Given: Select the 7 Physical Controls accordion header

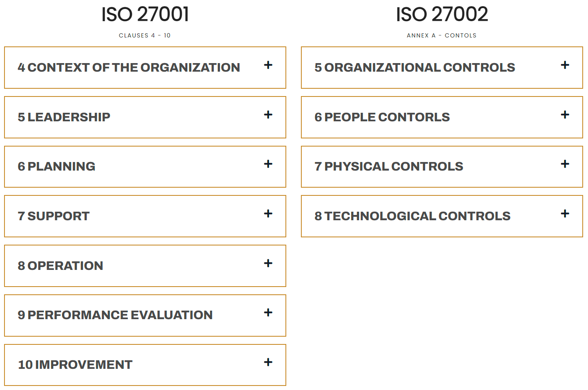Looking at the screenshot, I should [442, 167].
